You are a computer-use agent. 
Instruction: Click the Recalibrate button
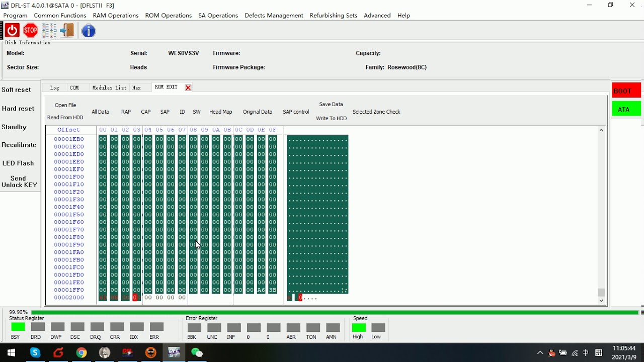tap(19, 145)
